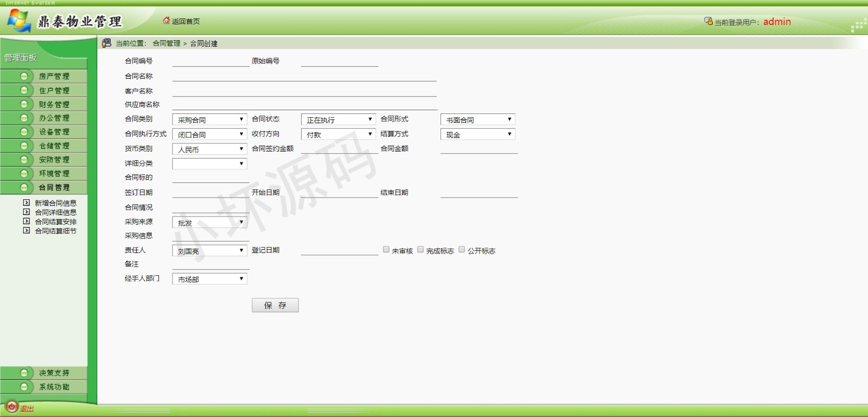Screen dimensions: 868x417
Task: Click the logged-in user icon near admin
Action: point(709,21)
